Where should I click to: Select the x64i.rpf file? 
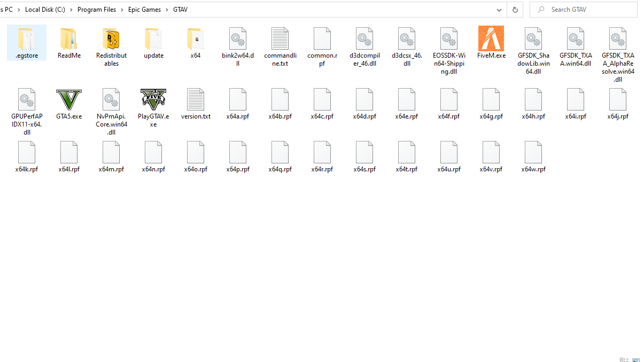pyautogui.click(x=576, y=104)
